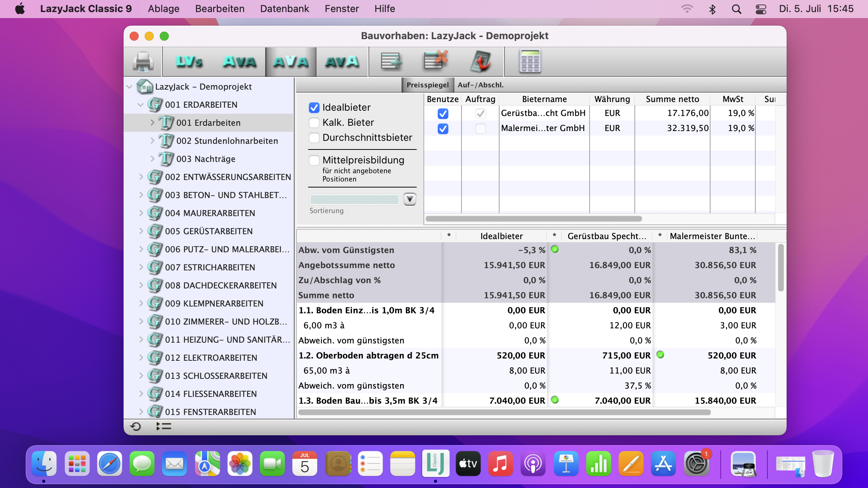Screen dimensions: 868x488
Task: Switch to the Preisspiegel tab
Action: 428,85
